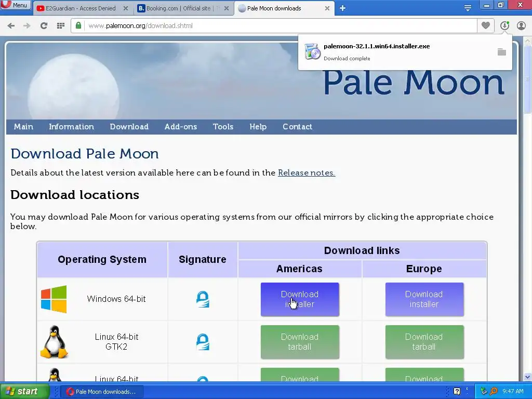Go forward with the forward arrow
This screenshot has width=532, height=399.
[x=27, y=26]
